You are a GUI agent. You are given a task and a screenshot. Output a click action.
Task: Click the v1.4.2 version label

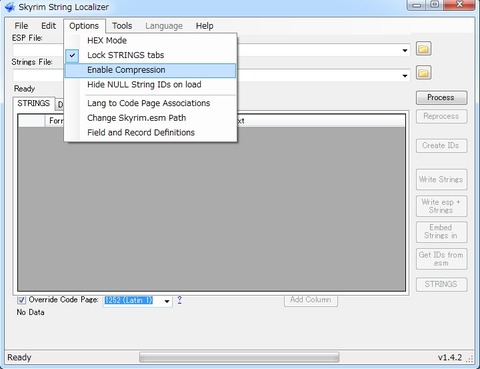pyautogui.click(x=450, y=358)
